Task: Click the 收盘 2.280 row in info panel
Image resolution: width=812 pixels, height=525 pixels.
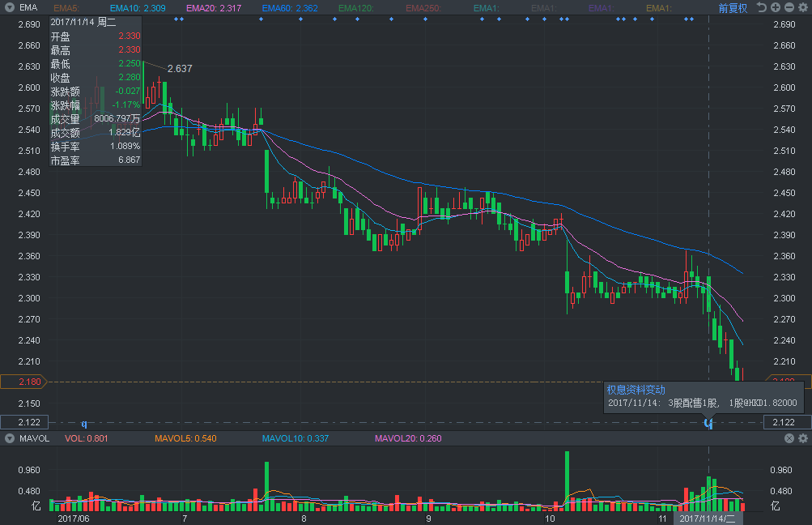Action: pyautogui.click(x=96, y=78)
